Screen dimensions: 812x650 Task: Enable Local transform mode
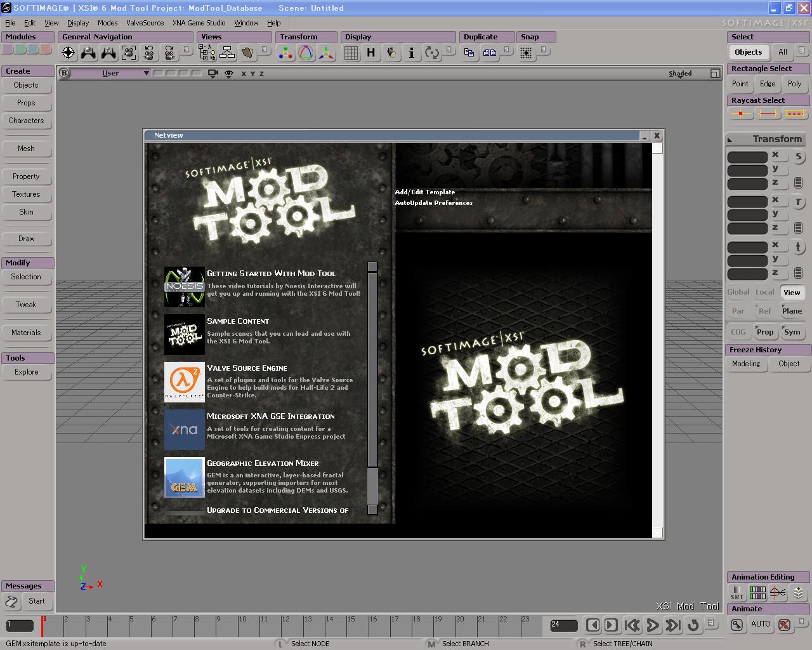(765, 292)
